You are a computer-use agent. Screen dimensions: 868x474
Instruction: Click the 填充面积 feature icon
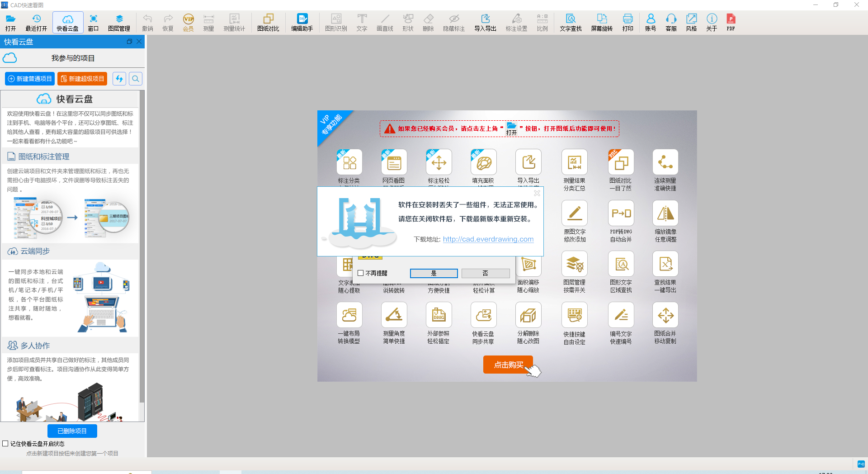(x=483, y=162)
